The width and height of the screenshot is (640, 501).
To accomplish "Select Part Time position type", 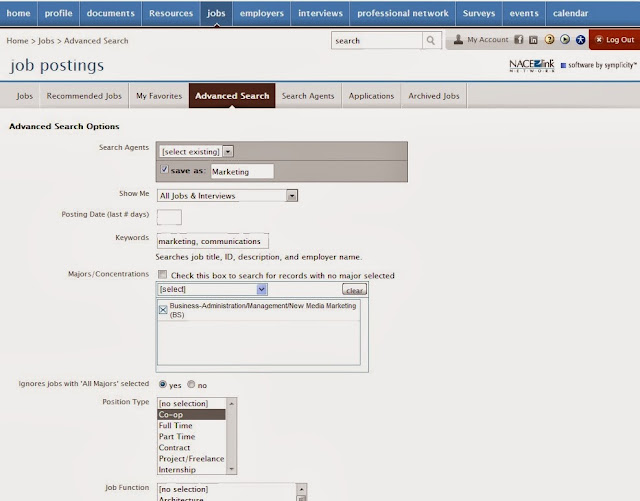I will (191, 436).
